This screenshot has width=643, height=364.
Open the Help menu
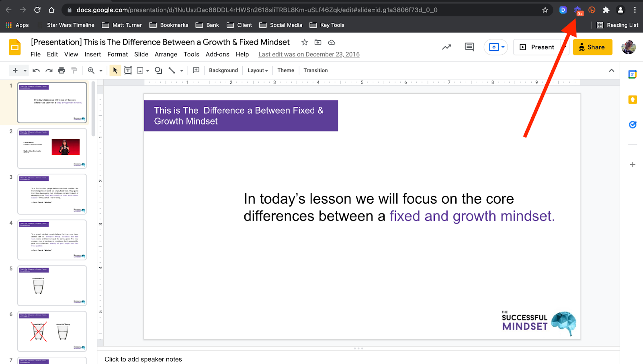pyautogui.click(x=242, y=54)
